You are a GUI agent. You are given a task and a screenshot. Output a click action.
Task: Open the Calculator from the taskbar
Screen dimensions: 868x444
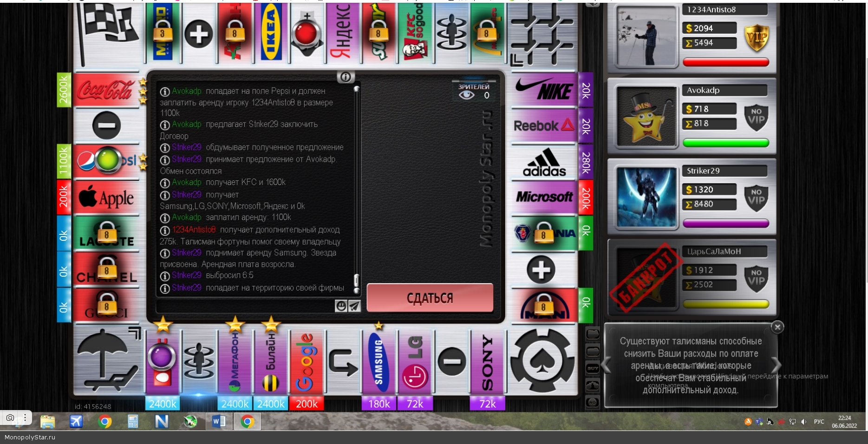(x=133, y=421)
